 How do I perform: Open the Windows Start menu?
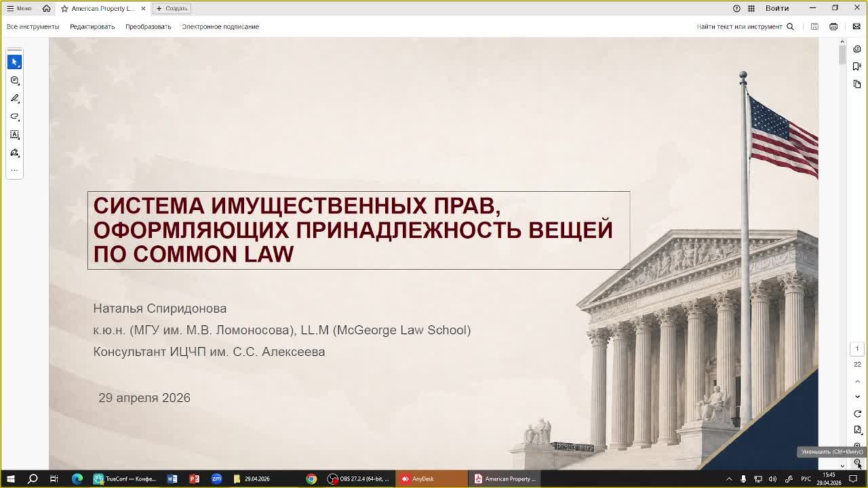pyautogui.click(x=10, y=479)
